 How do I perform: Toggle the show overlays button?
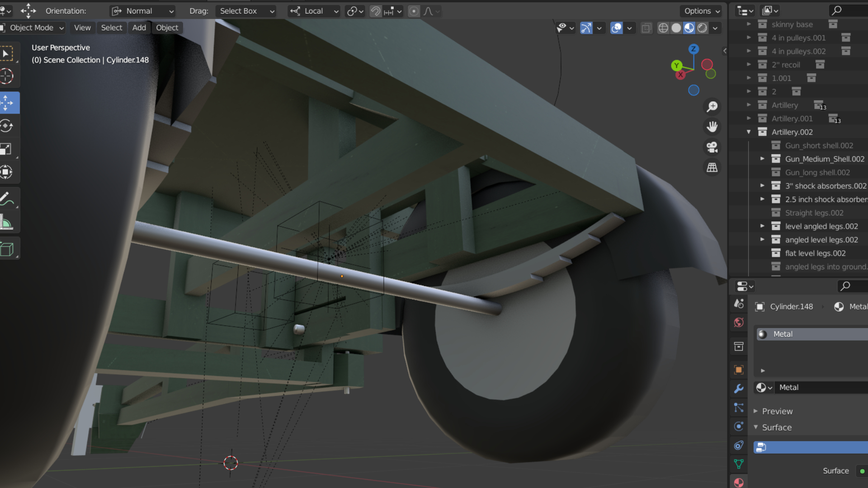(x=616, y=28)
